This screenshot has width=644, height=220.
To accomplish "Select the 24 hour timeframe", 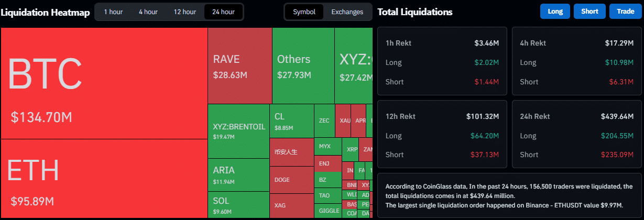I will tap(223, 12).
